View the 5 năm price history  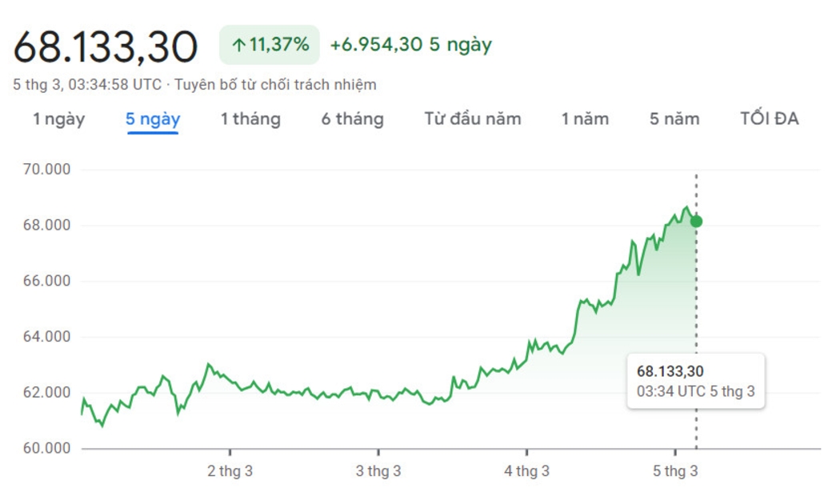pos(674,119)
